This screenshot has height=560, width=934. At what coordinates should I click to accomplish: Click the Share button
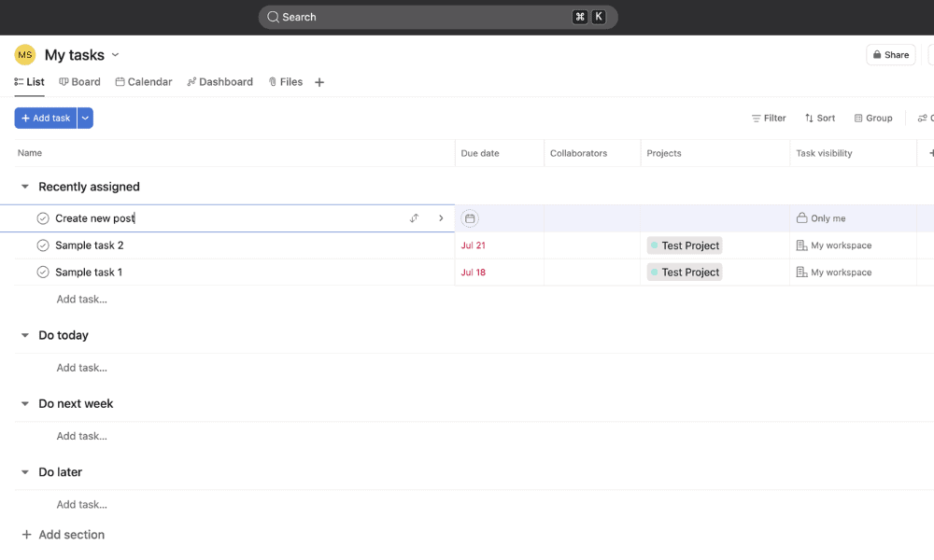(x=890, y=55)
